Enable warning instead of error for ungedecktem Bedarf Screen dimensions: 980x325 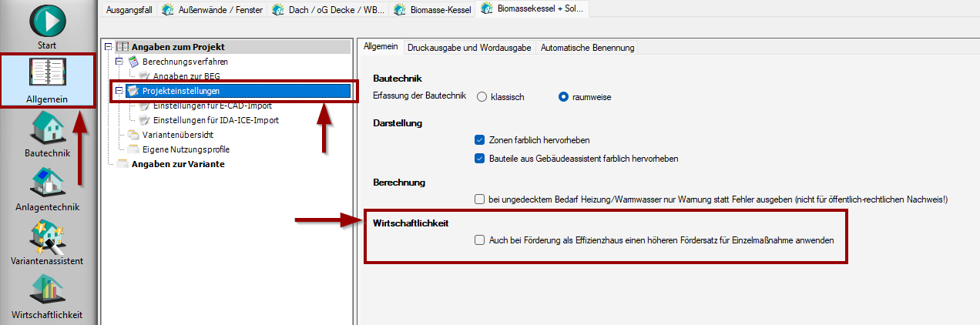[480, 199]
